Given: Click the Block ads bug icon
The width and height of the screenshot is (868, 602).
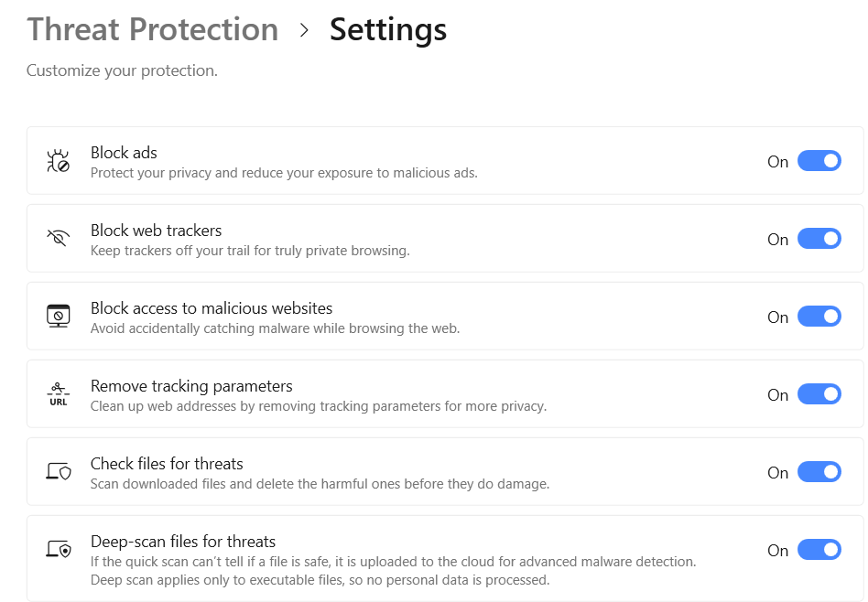Looking at the screenshot, I should [x=58, y=162].
